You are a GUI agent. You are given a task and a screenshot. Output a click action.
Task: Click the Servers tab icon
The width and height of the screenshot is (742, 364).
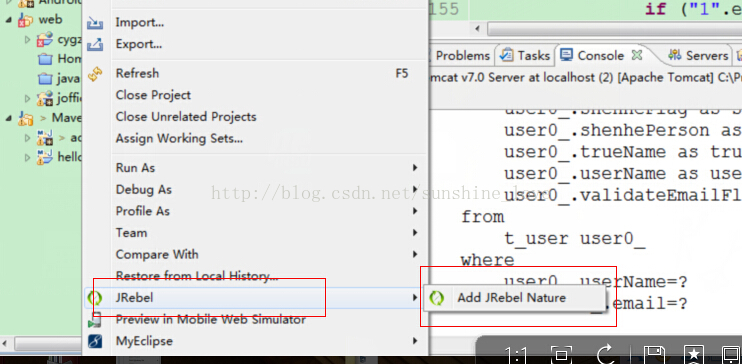[675, 55]
